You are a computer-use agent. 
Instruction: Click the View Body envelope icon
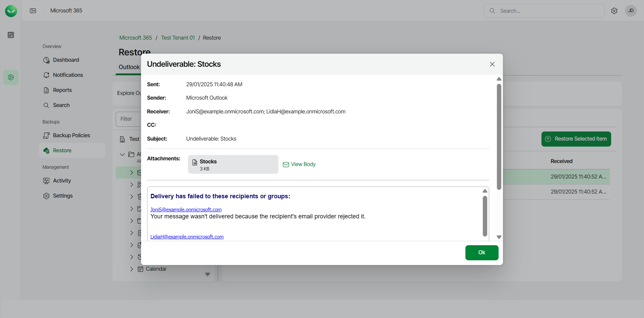tap(286, 164)
